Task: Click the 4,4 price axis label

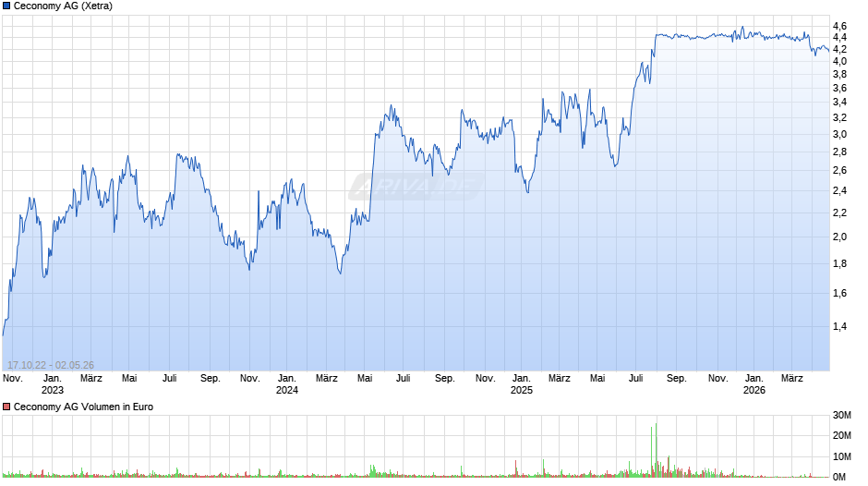Action: (839, 38)
